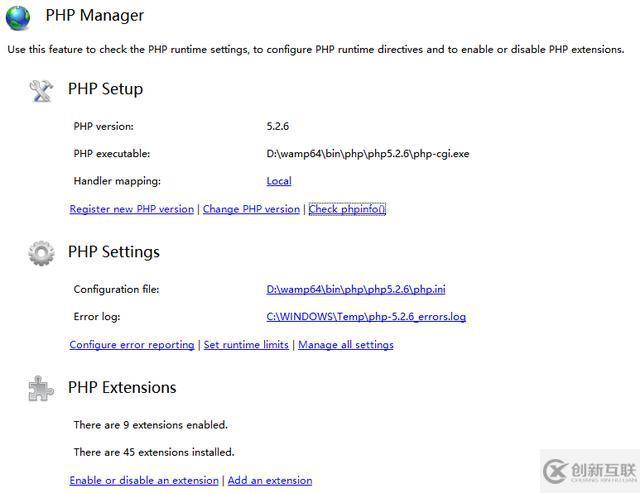Open the php.ini configuration file link

356,289
